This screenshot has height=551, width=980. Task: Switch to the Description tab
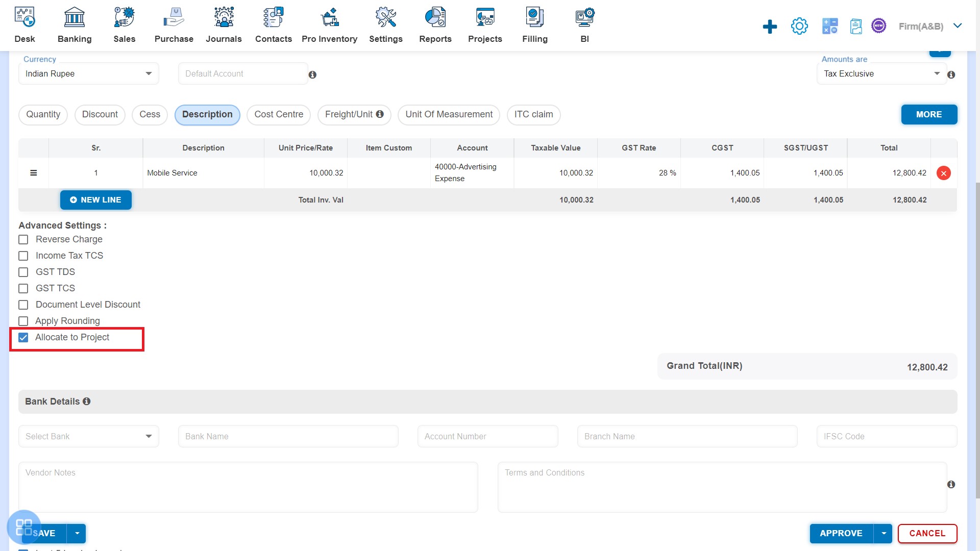point(207,114)
